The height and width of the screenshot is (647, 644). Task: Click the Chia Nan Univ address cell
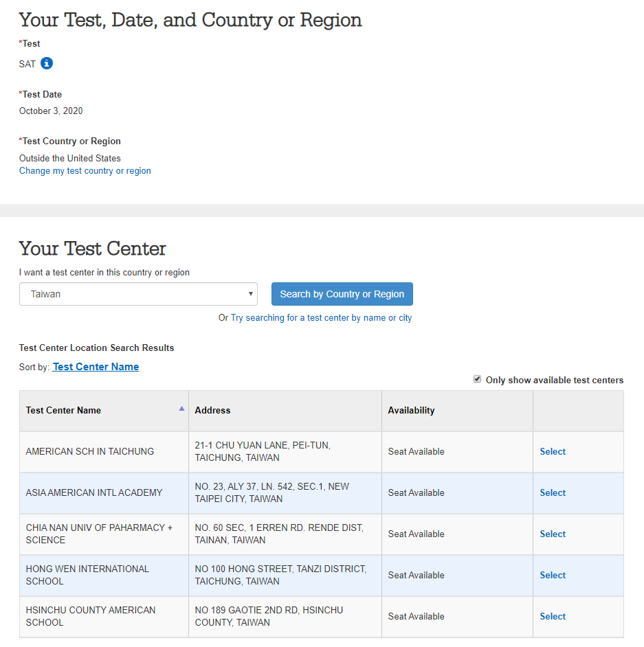point(285,534)
